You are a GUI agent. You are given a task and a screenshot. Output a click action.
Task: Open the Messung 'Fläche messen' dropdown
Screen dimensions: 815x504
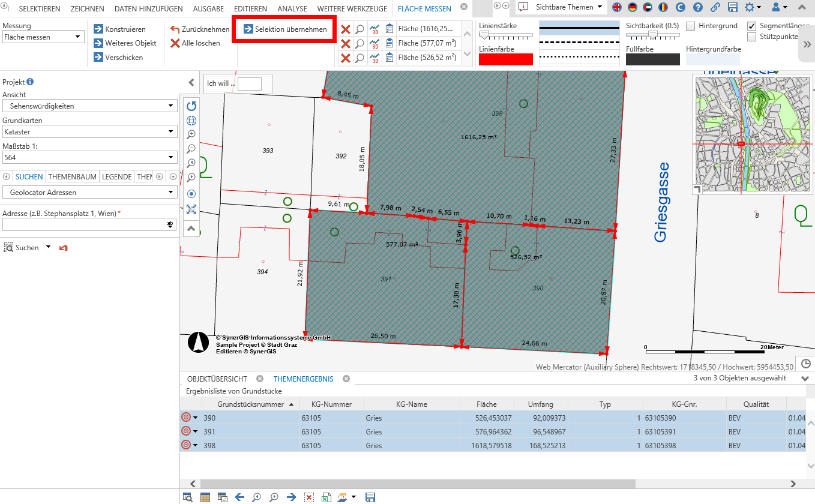[x=43, y=37]
